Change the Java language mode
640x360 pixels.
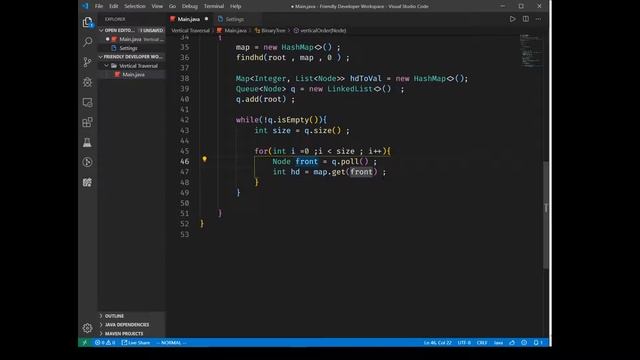click(498, 342)
